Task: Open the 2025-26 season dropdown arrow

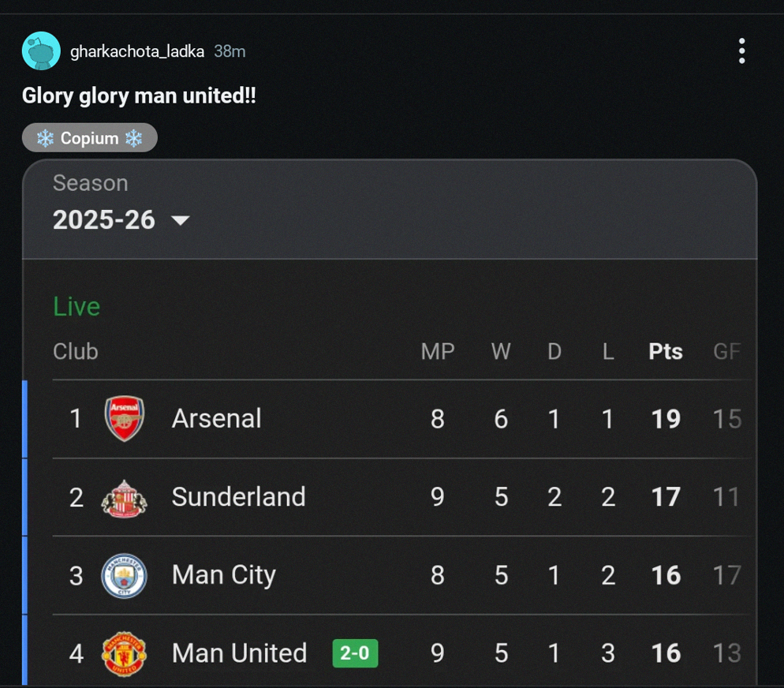Action: coord(181,220)
